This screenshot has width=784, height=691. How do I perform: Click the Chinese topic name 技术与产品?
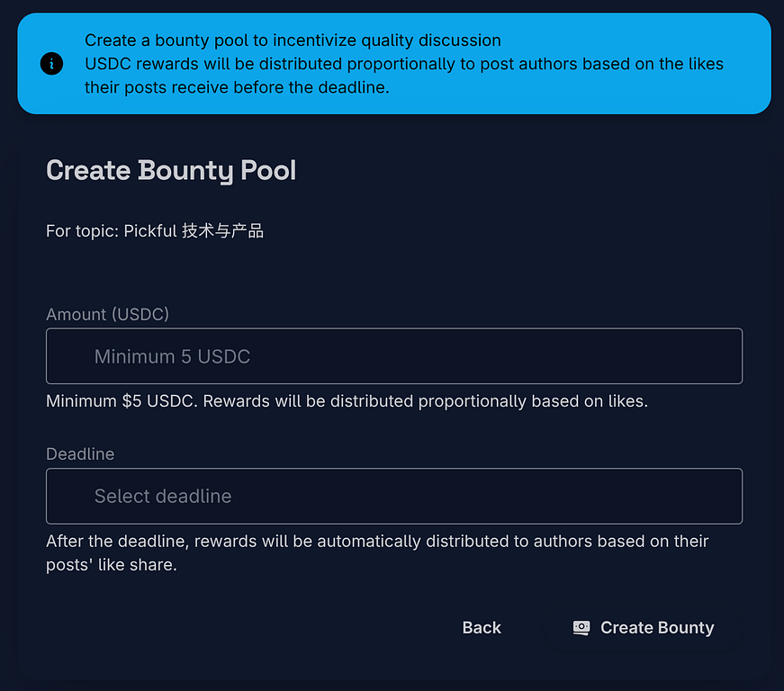tap(222, 231)
